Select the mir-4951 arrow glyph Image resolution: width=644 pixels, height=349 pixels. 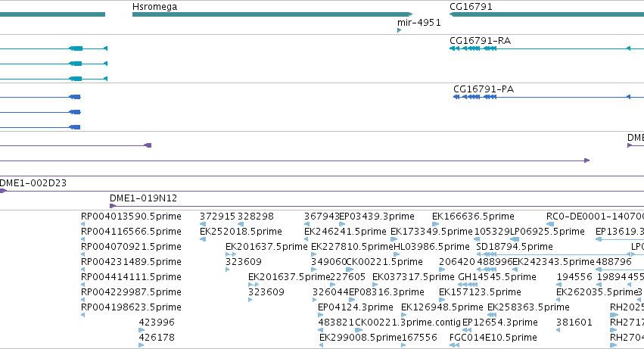click(x=400, y=30)
